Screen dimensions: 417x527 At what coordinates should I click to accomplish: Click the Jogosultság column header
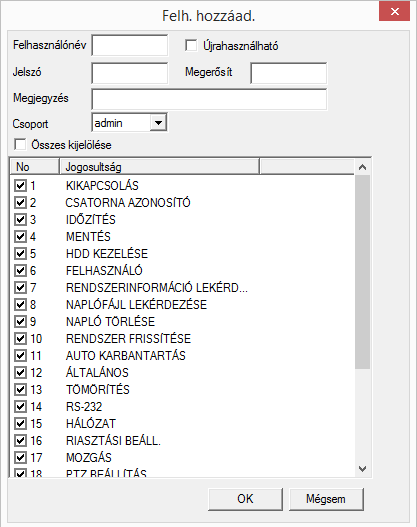click(159, 167)
